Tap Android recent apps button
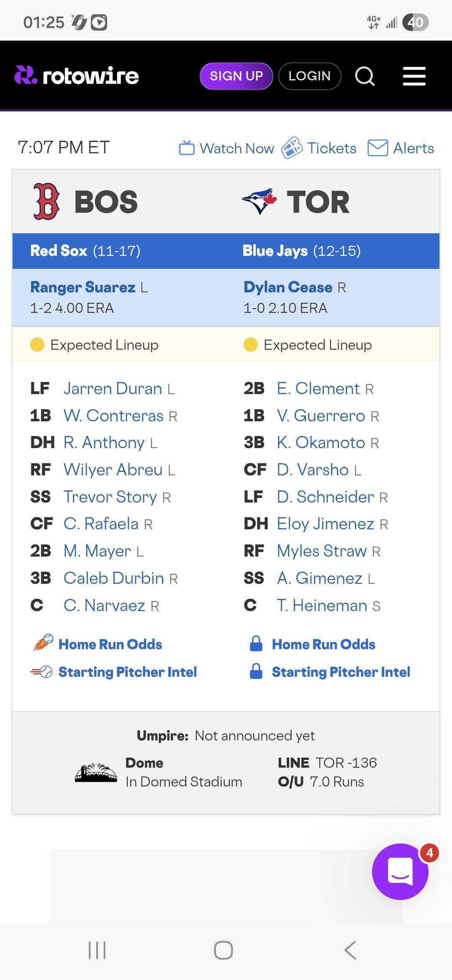Viewport: 452px width, 980px height. click(97, 950)
